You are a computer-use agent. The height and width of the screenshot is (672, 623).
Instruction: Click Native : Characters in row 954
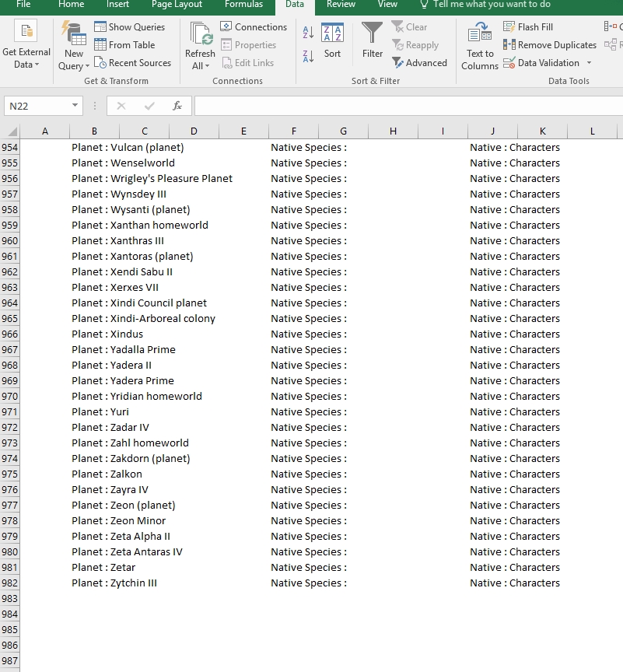pyautogui.click(x=515, y=148)
